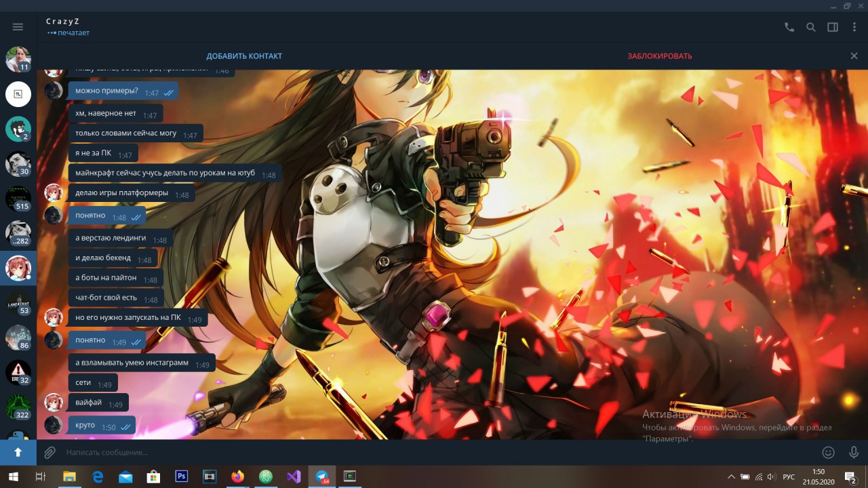Open chat with 2 unread badge
This screenshot has width=868, height=488.
click(18, 129)
